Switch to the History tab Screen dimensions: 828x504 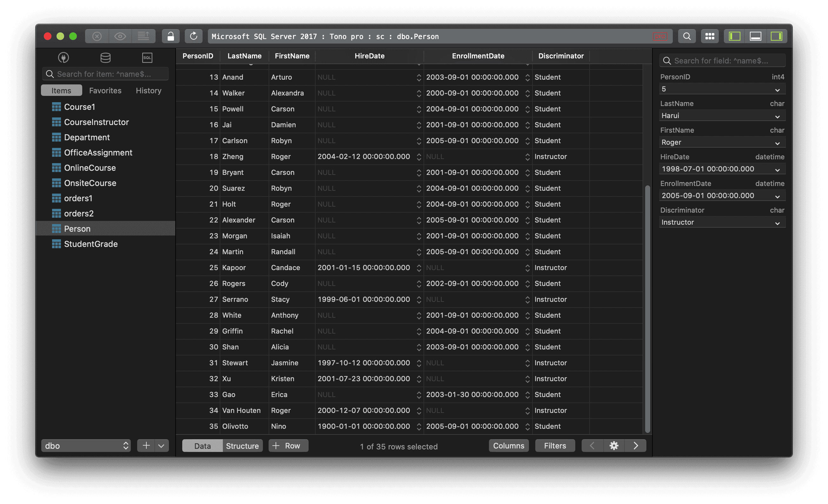(149, 90)
